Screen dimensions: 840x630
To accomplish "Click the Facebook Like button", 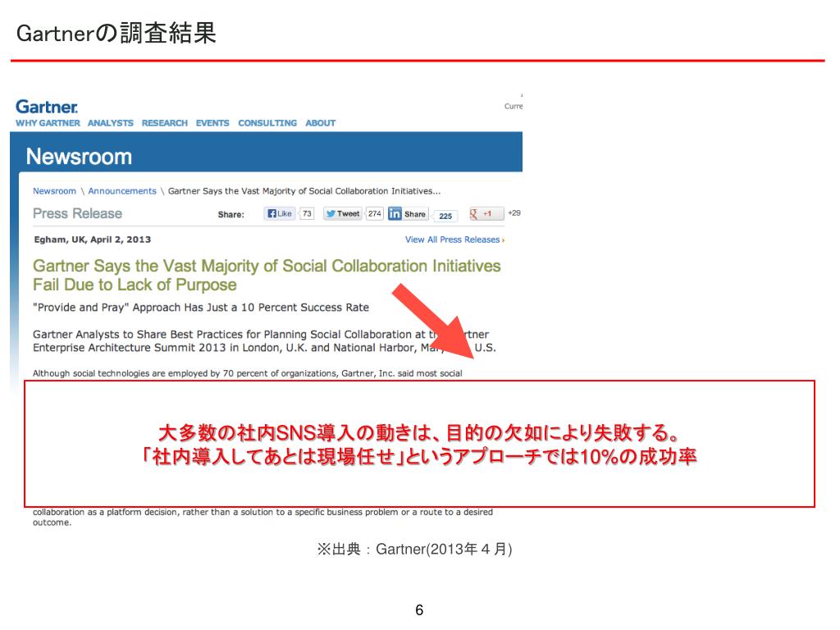I will coord(280,213).
